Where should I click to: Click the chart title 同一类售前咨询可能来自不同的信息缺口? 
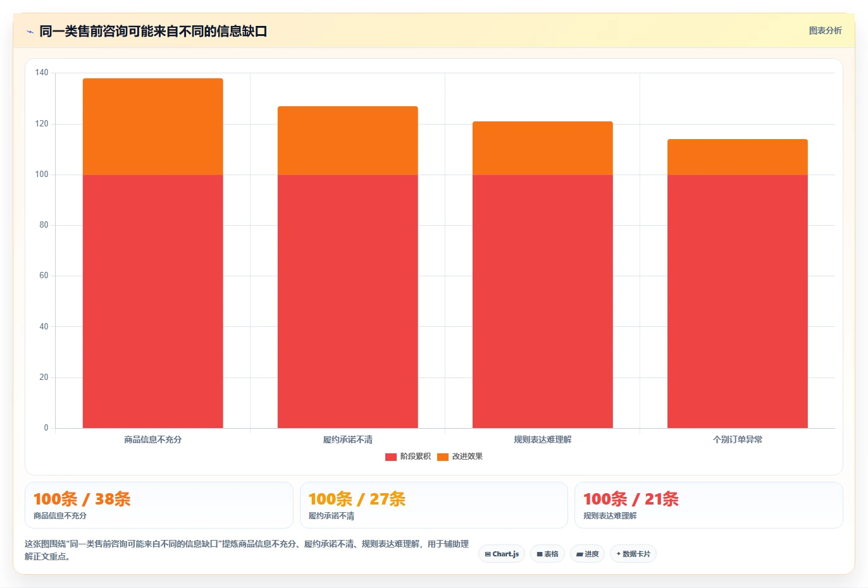153,31
